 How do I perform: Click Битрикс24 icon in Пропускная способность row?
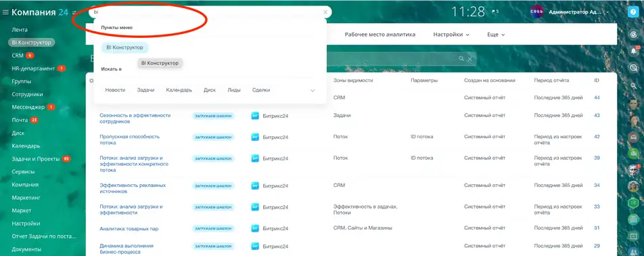coord(255,137)
